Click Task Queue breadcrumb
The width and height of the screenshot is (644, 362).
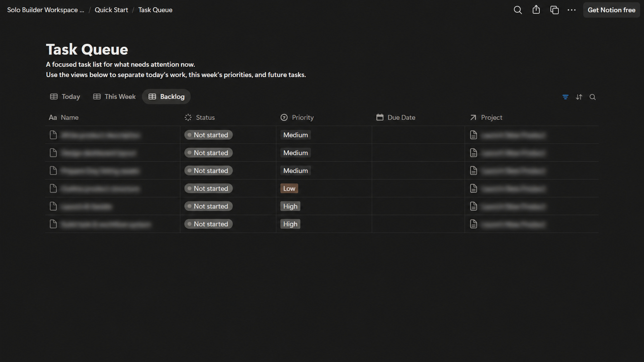(155, 10)
